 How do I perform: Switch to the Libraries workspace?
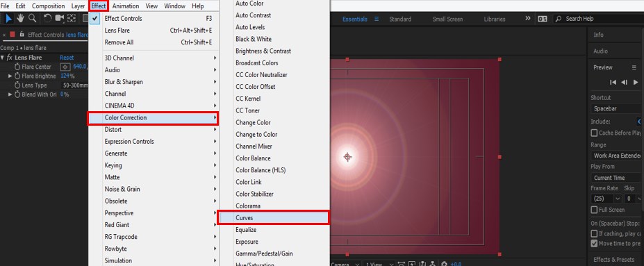[x=495, y=19]
